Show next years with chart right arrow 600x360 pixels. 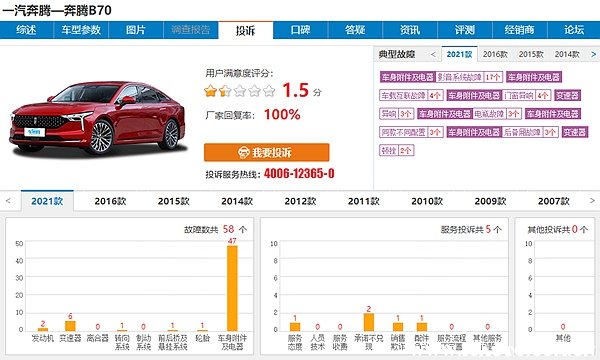click(592, 200)
